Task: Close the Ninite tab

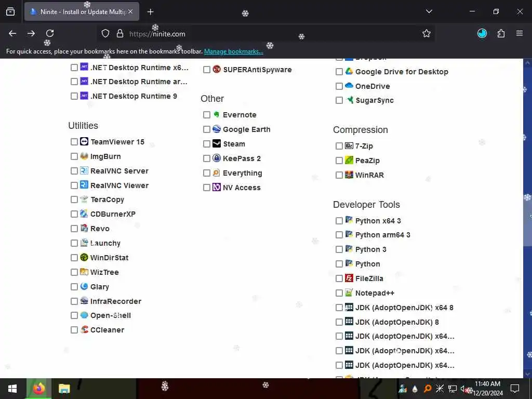Action: pyautogui.click(x=130, y=11)
